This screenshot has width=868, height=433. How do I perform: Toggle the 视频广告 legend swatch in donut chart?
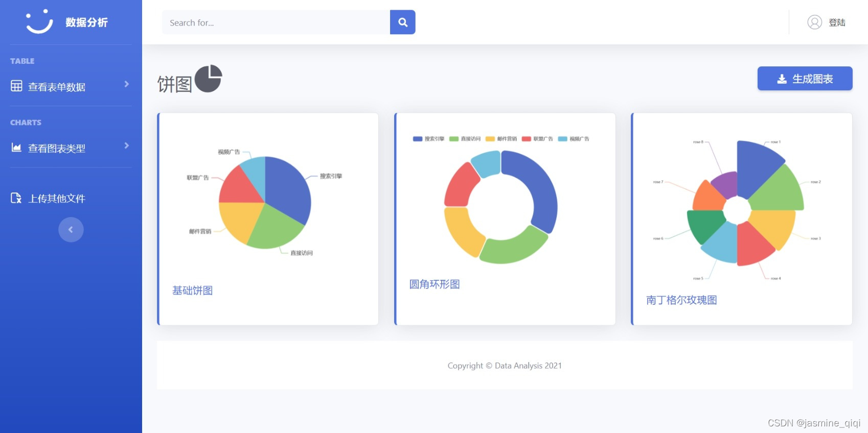(563, 139)
